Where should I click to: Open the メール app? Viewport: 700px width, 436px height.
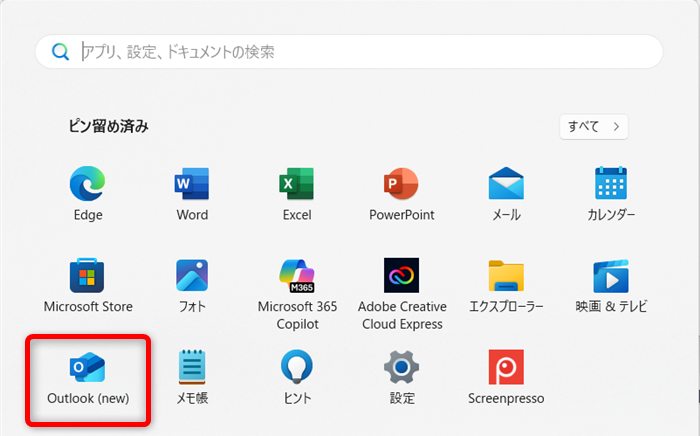pos(506,185)
